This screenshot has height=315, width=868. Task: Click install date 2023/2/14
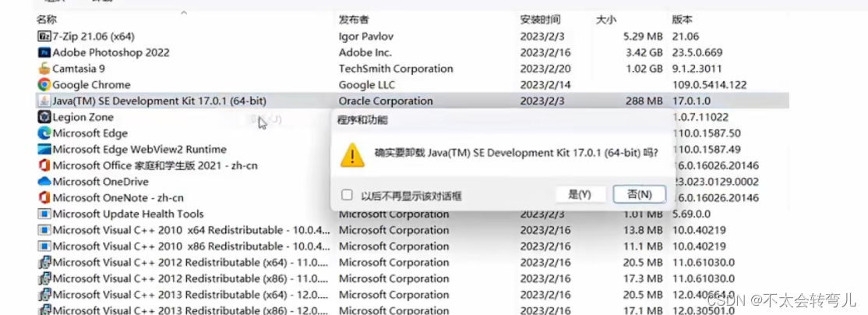point(545,85)
